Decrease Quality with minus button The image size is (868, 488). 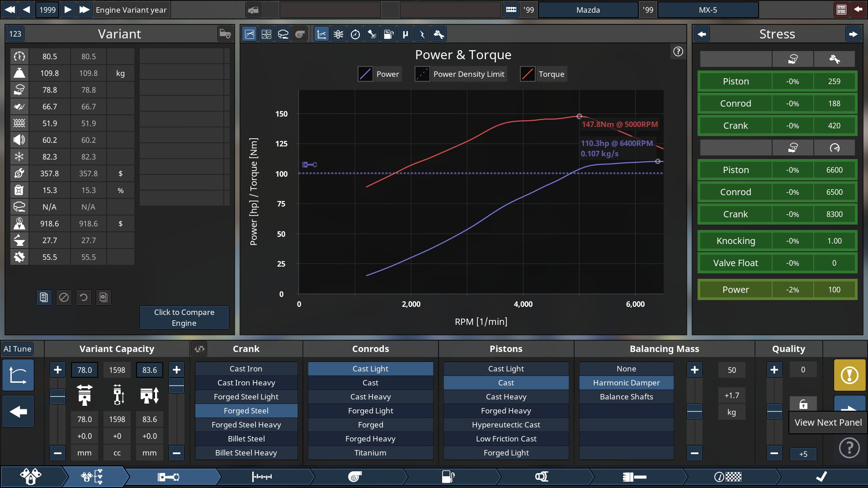[x=774, y=453]
